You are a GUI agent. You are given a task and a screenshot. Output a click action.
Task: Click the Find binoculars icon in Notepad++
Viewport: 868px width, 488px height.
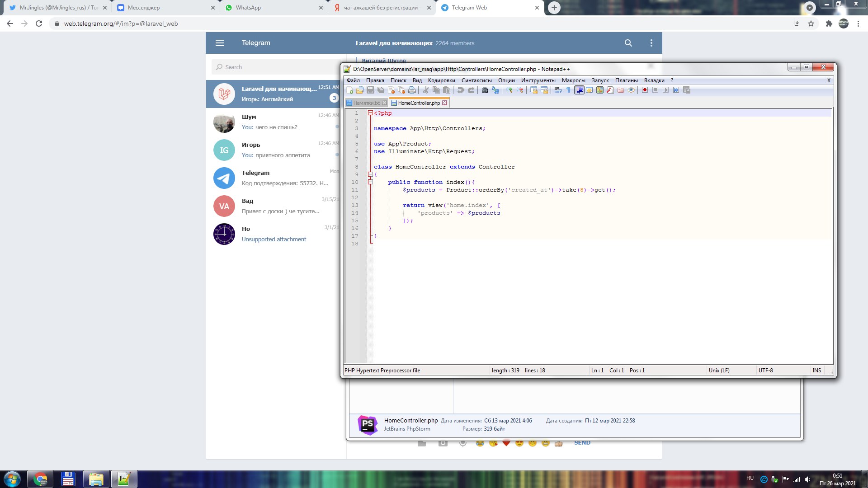pos(485,90)
